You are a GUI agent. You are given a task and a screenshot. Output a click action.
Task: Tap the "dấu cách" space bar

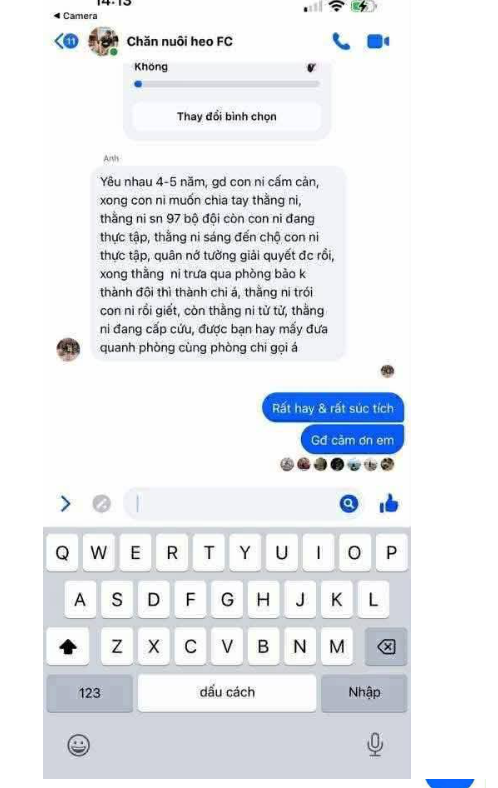tap(227, 693)
